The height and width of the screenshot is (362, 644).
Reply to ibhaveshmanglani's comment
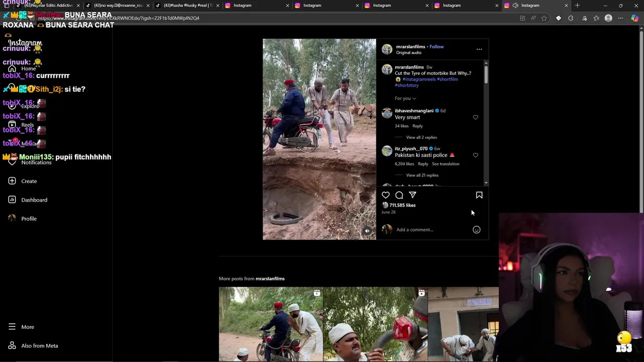tap(418, 126)
